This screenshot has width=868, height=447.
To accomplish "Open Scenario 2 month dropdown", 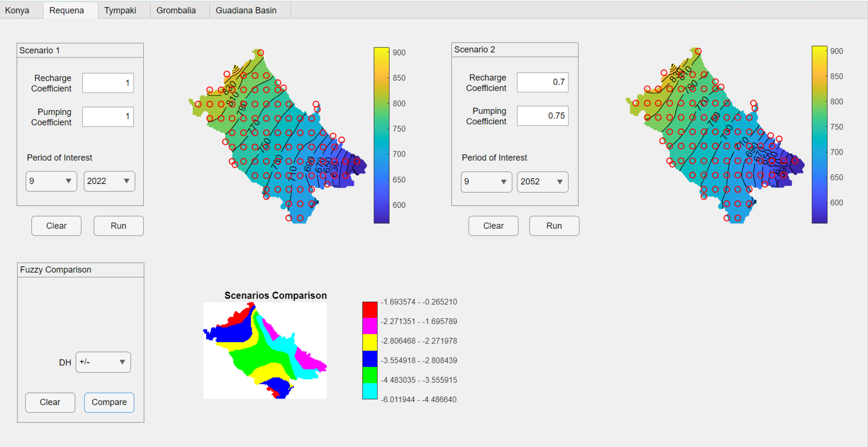I will pos(486,182).
